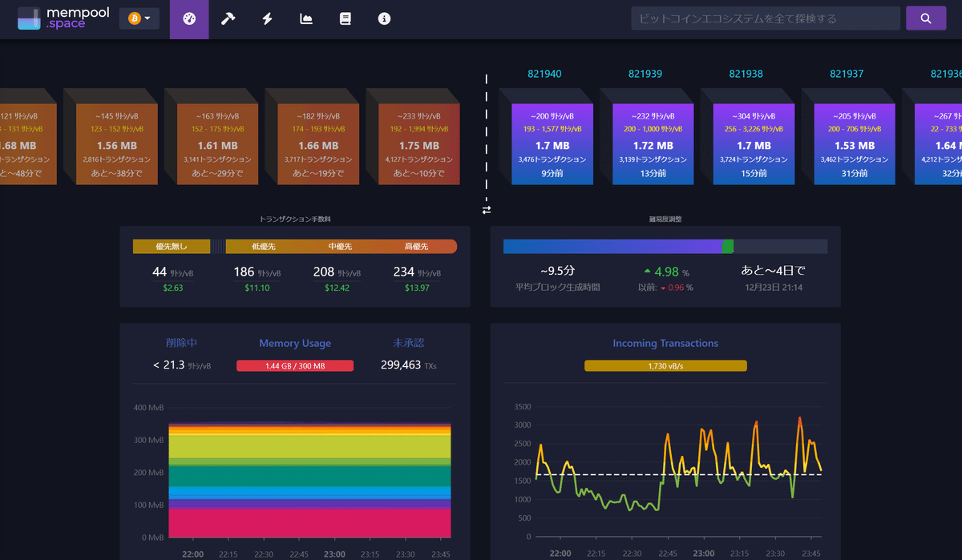Screen dimensions: 962x560
Task: Open block 821938
Action: pyautogui.click(x=746, y=74)
